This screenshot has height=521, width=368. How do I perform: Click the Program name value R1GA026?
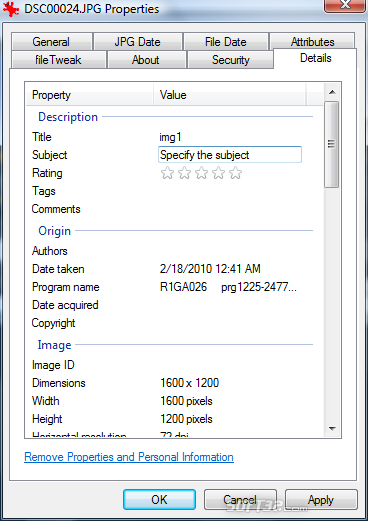tap(228, 287)
